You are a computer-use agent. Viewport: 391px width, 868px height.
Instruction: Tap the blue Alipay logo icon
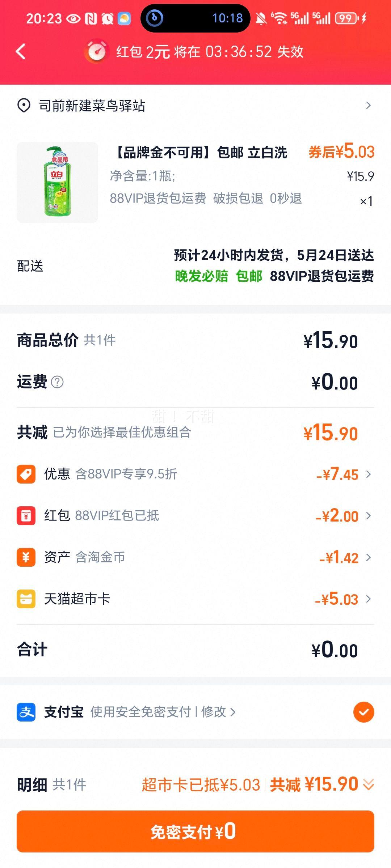tap(26, 712)
